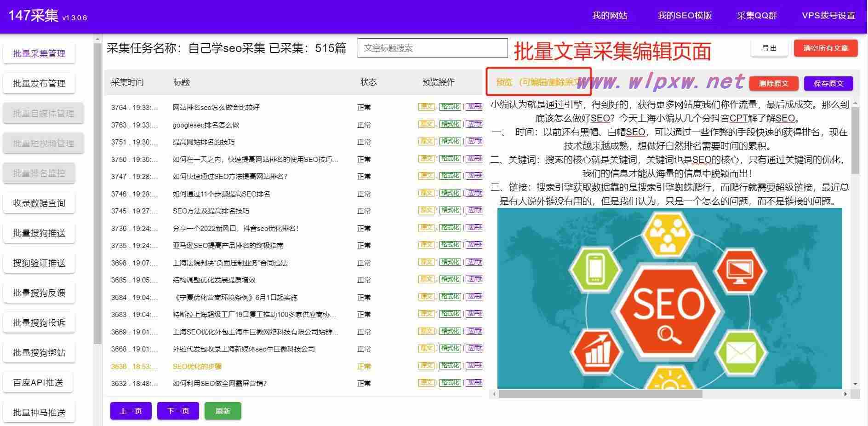Open 搜狗验证推送
868x426 pixels.
[39, 263]
